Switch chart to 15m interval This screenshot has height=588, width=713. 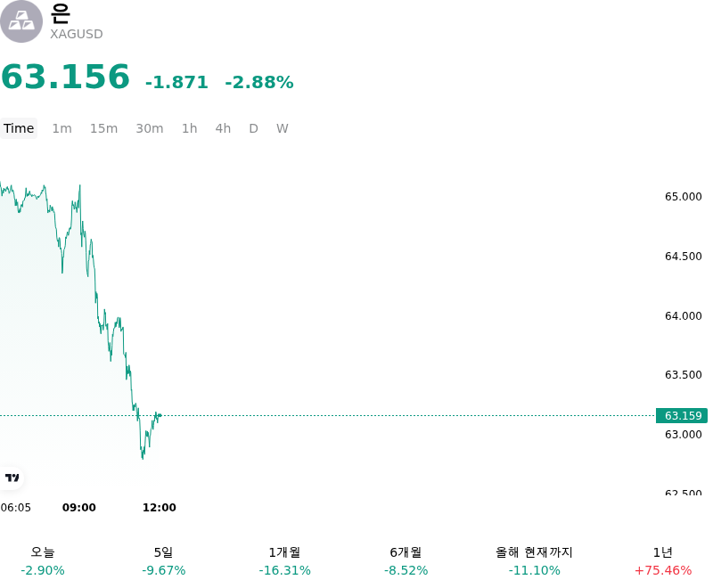click(x=103, y=128)
